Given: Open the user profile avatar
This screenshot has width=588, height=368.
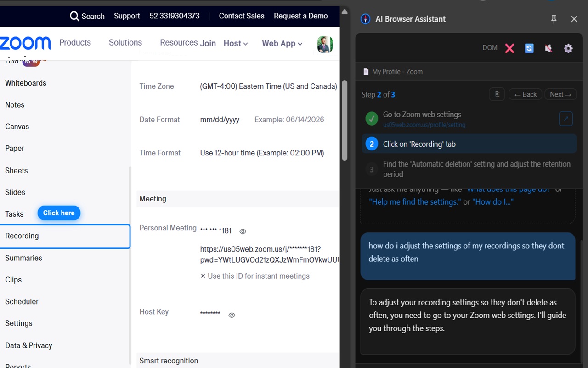Looking at the screenshot, I should point(325,44).
